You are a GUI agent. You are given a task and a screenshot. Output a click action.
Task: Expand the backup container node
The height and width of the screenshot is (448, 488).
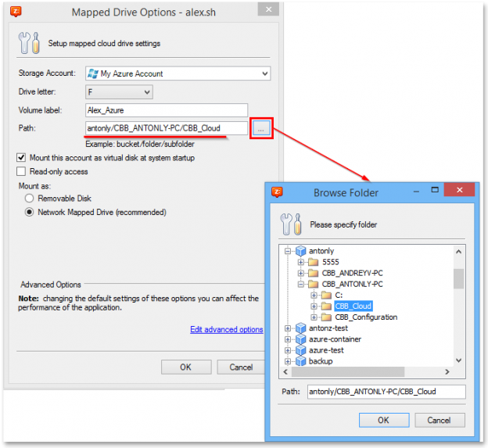(288, 361)
